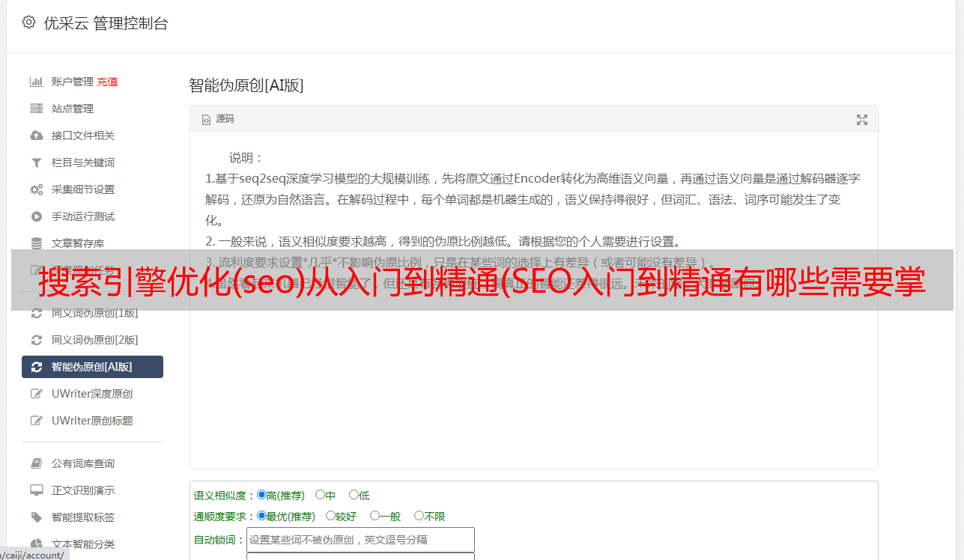Go to 公有词库查询 page
The height and width of the screenshot is (560, 964).
83,463
